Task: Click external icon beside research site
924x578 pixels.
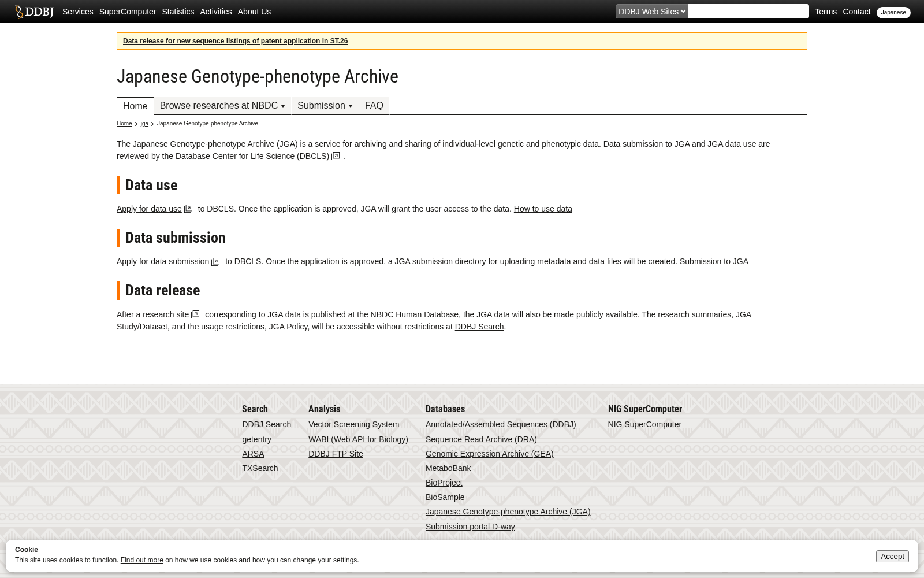Action: [x=195, y=314]
